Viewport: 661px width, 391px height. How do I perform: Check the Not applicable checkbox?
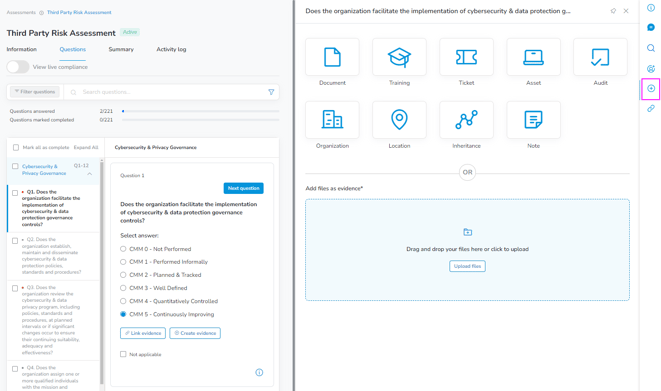[123, 354]
